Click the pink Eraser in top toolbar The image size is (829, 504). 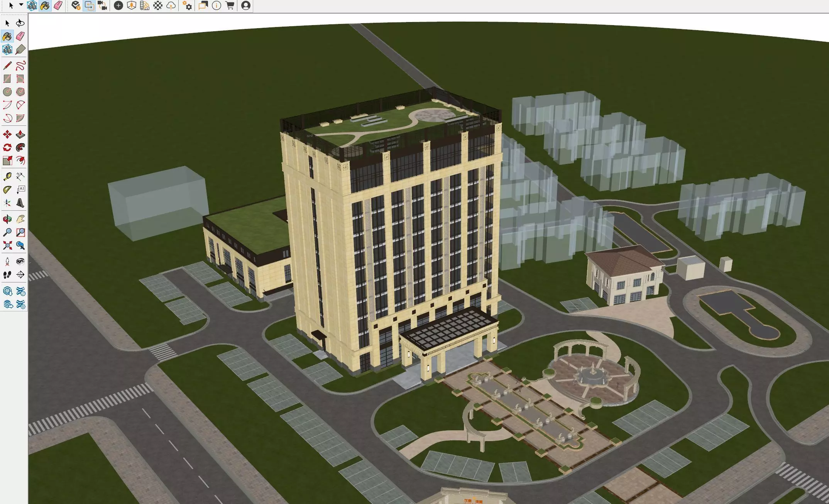point(58,5)
